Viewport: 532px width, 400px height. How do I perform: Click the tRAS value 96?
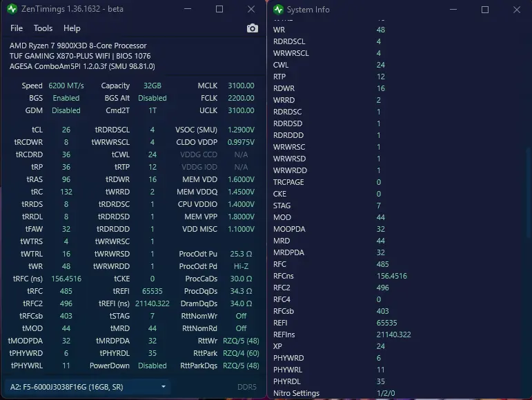66,179
